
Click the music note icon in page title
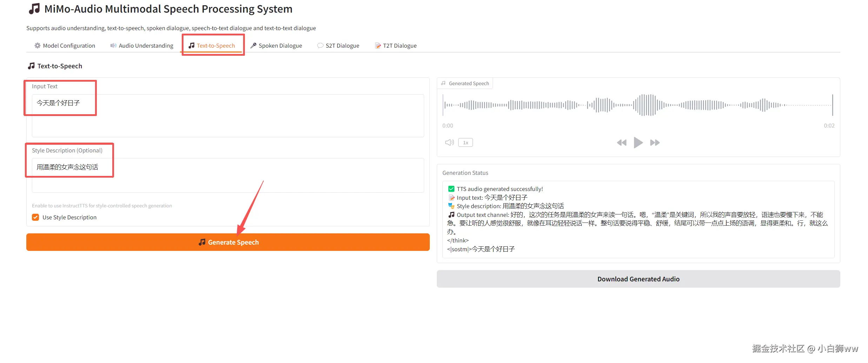(x=34, y=9)
